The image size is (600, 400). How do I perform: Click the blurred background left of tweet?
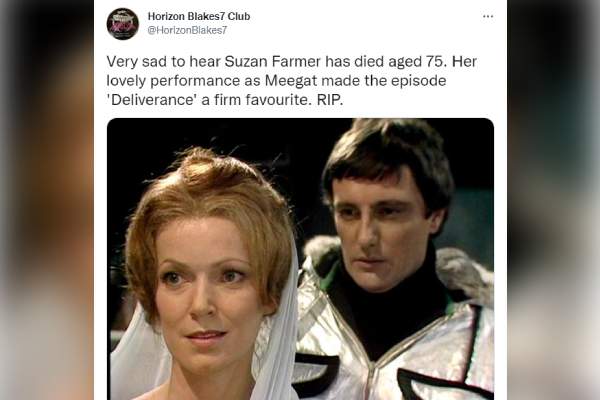pyautogui.click(x=47, y=200)
